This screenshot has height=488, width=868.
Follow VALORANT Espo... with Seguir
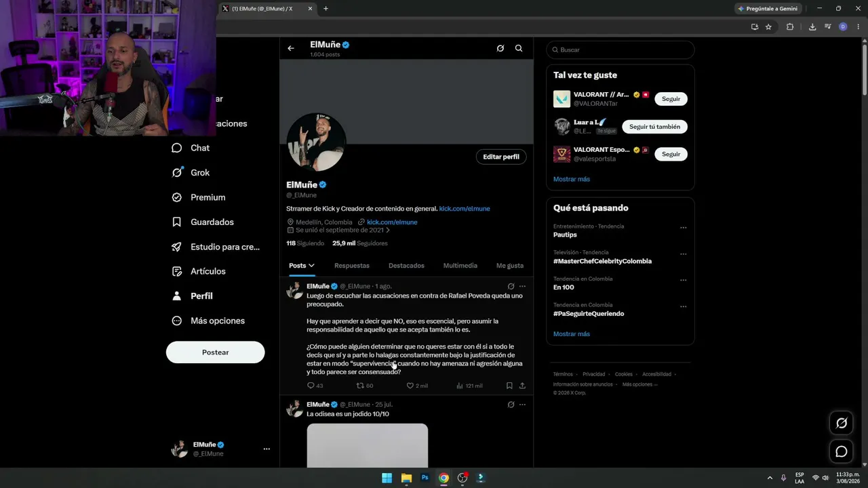(671, 155)
